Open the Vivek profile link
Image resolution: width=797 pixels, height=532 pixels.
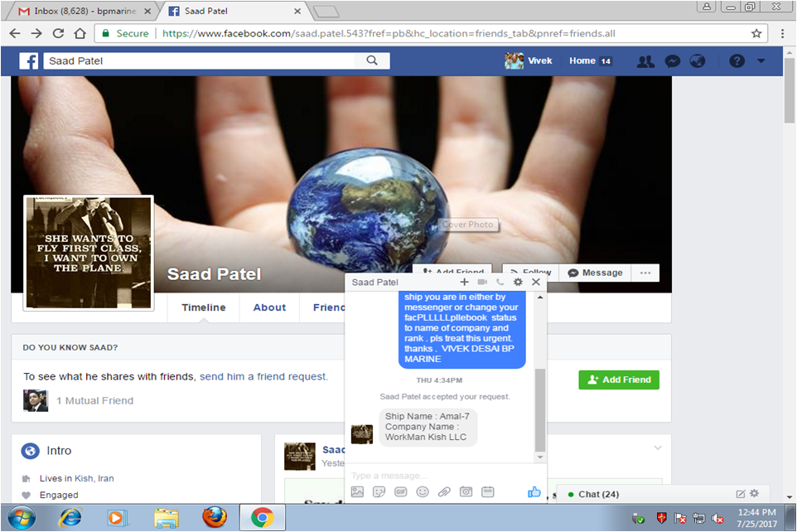coord(528,60)
